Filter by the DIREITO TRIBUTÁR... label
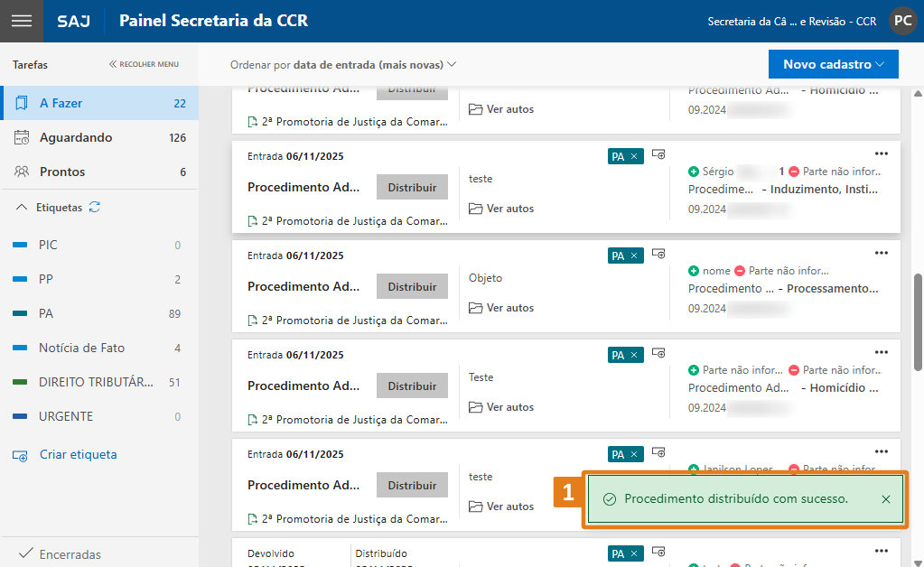Image resolution: width=924 pixels, height=567 pixels. point(95,383)
